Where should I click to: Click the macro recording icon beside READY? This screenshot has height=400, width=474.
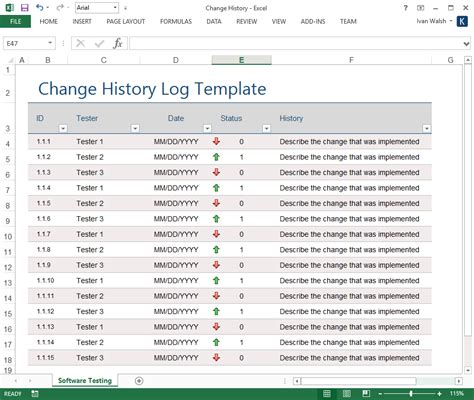[x=35, y=394]
